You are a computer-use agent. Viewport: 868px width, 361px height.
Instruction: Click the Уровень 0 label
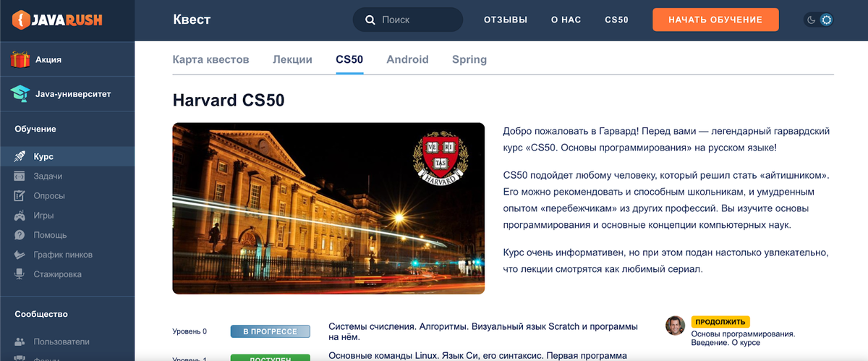tap(190, 331)
